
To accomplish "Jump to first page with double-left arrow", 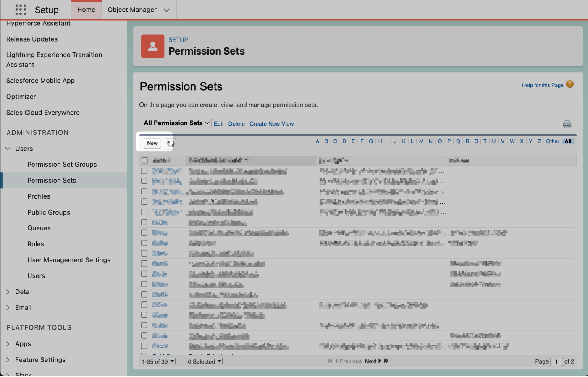I will tap(330, 361).
